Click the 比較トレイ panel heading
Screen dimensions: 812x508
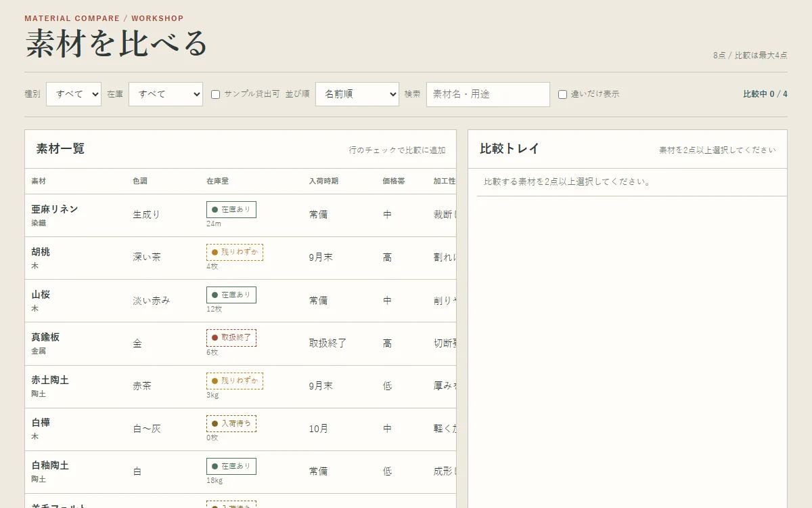pyautogui.click(x=510, y=149)
